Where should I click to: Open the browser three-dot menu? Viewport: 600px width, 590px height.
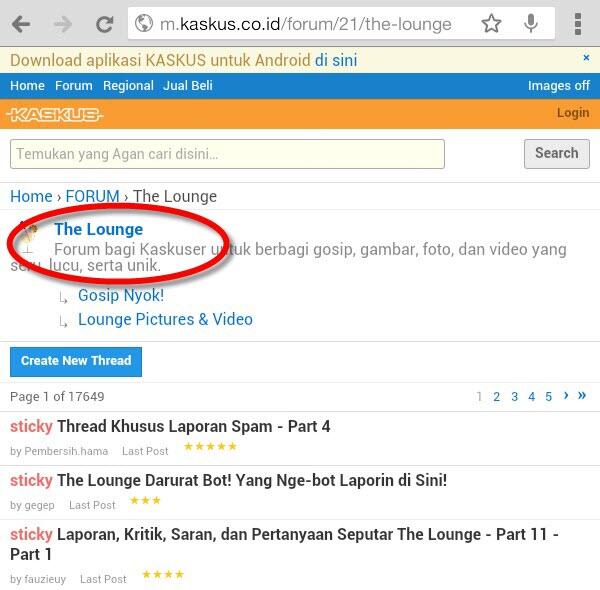(578, 24)
